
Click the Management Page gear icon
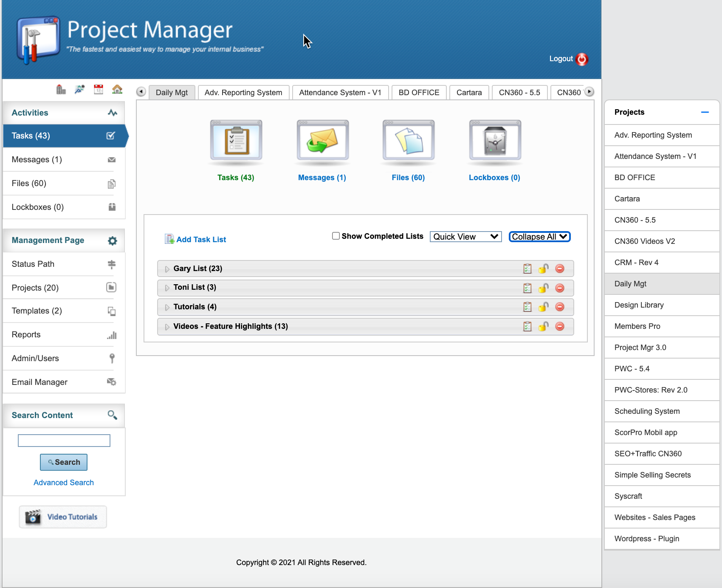click(x=112, y=241)
